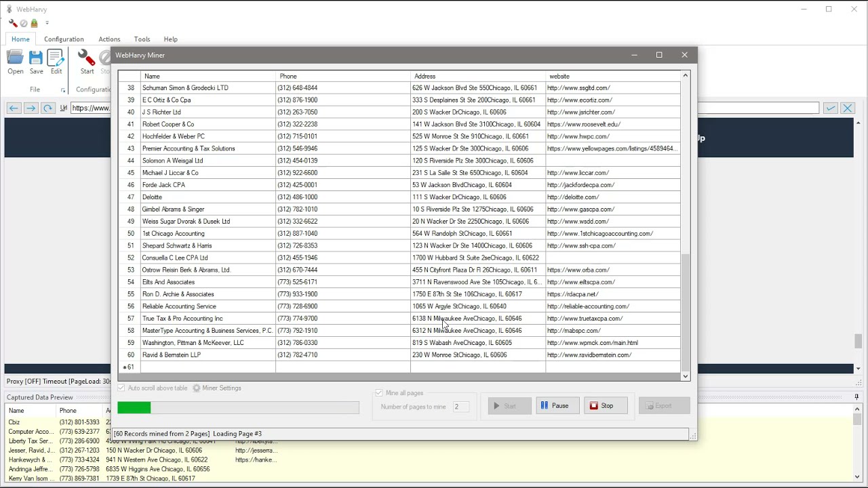
Task: Click the Save floppy disk icon
Action: (36, 61)
